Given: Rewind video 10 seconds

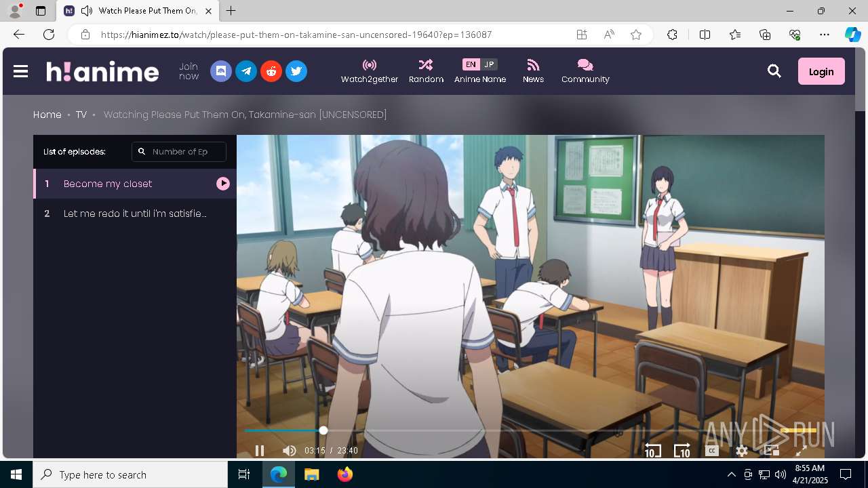Looking at the screenshot, I should click(652, 451).
